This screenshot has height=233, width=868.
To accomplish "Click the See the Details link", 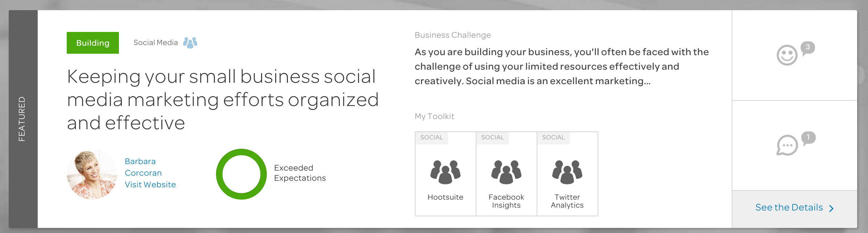I will (789, 207).
